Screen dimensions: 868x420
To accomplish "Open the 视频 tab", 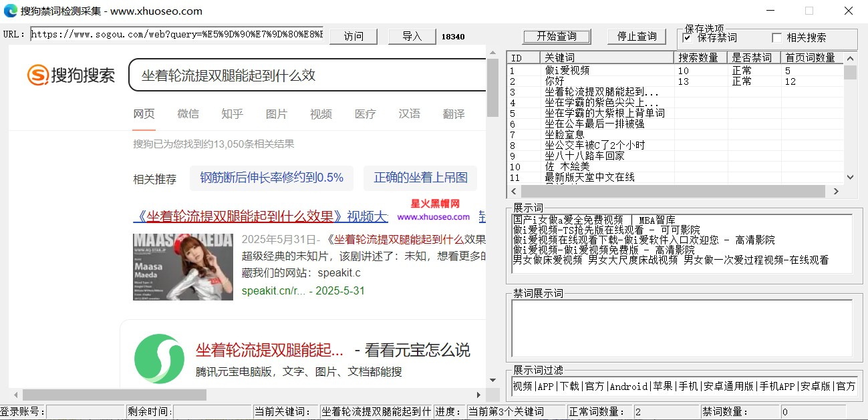I will (x=321, y=114).
